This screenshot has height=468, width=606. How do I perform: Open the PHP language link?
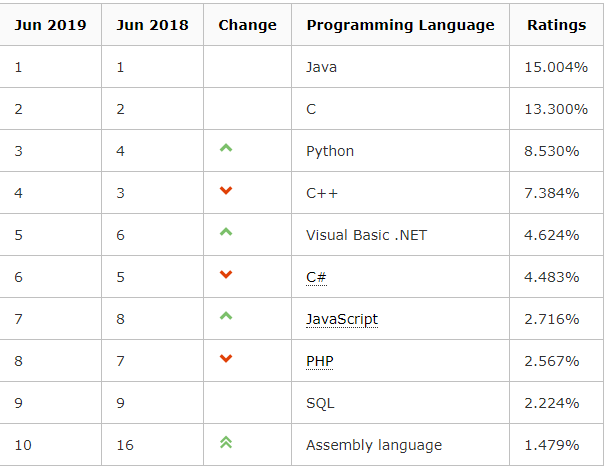click(x=320, y=361)
